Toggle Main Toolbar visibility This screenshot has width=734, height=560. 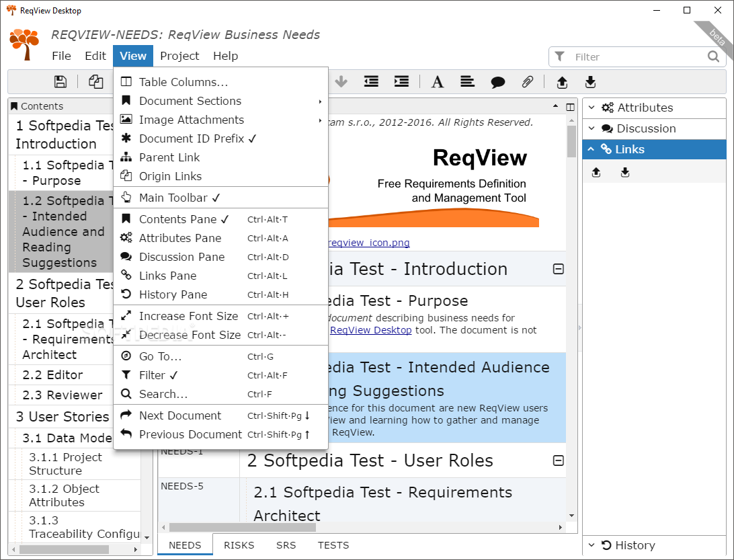click(220, 198)
